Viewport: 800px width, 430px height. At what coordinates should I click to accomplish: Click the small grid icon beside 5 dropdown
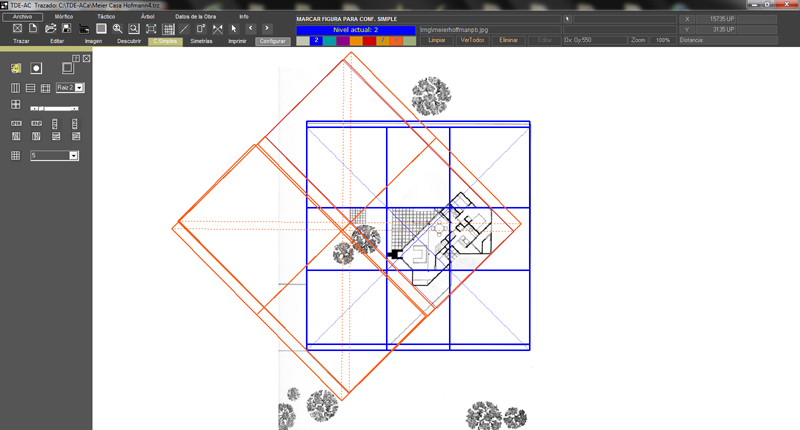point(16,156)
